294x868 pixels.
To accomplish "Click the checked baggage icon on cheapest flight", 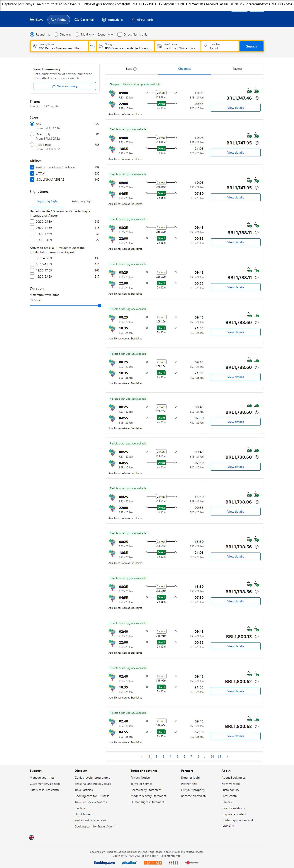I will coord(256,90).
